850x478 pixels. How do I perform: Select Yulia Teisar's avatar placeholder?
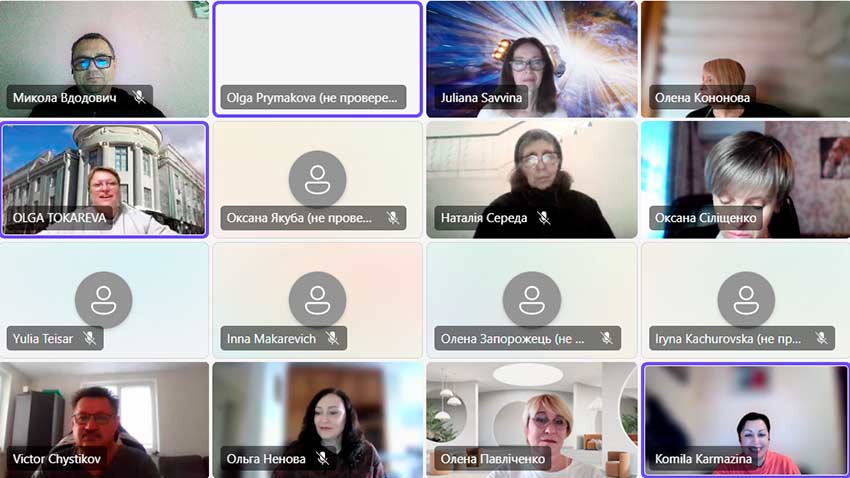[x=104, y=300]
